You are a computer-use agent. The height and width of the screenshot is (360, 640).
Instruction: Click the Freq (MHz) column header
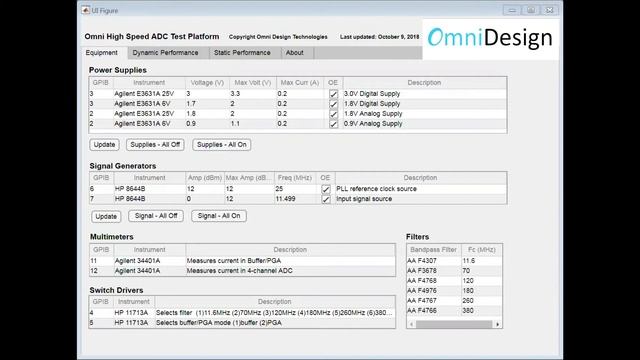tap(295, 178)
